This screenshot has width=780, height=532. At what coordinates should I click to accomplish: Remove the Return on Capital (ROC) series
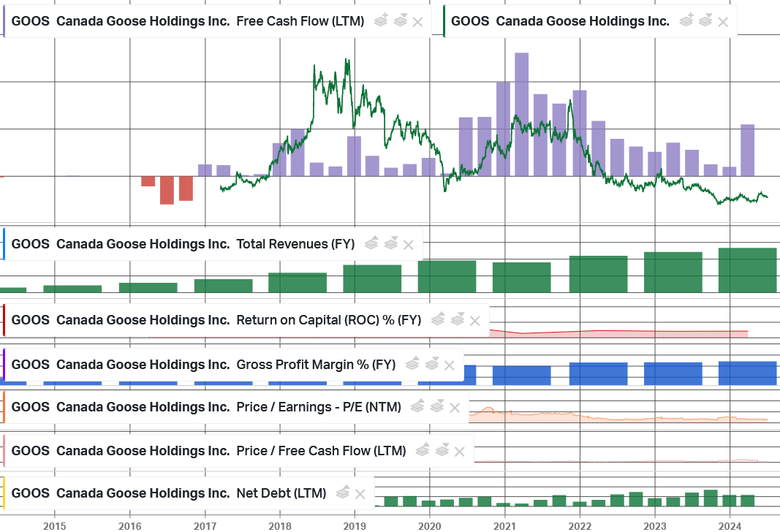coord(475,321)
